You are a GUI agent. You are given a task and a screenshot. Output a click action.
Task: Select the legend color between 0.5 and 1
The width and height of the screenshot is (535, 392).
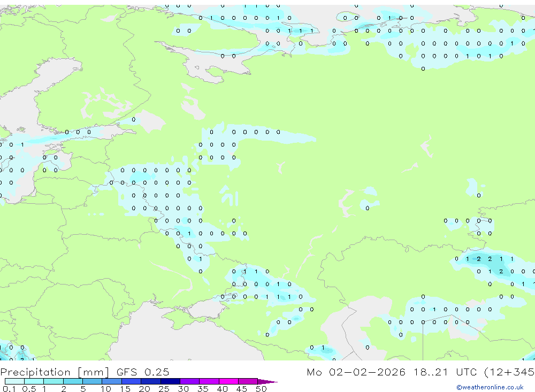click(34, 381)
